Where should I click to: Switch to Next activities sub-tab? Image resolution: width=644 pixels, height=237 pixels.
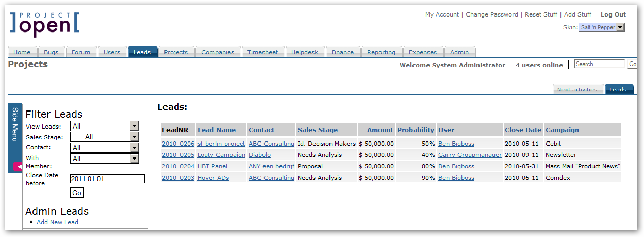(x=577, y=89)
